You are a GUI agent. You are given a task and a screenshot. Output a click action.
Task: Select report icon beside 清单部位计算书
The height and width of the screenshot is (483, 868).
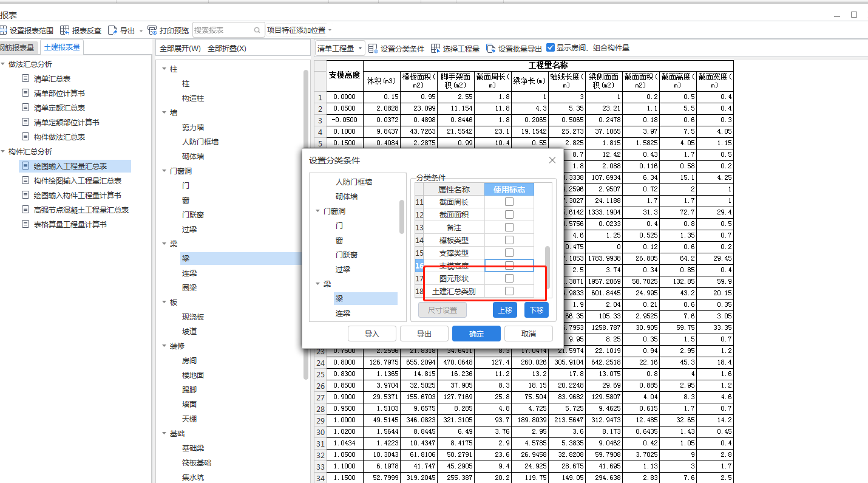click(x=25, y=93)
